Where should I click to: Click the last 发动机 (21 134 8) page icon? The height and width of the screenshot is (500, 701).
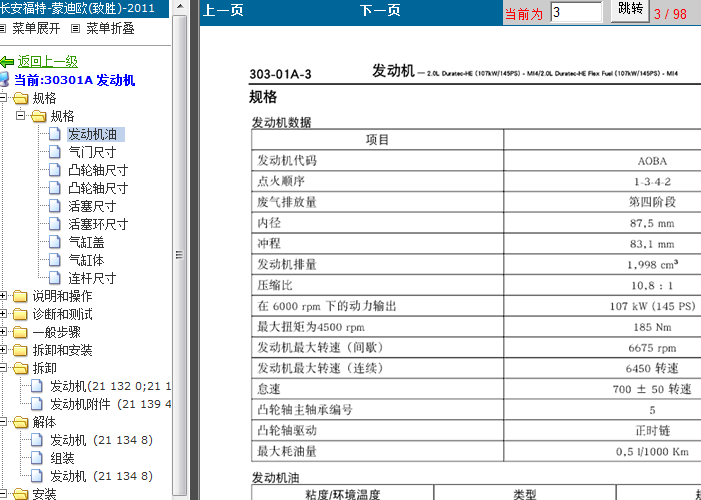pos(37,475)
